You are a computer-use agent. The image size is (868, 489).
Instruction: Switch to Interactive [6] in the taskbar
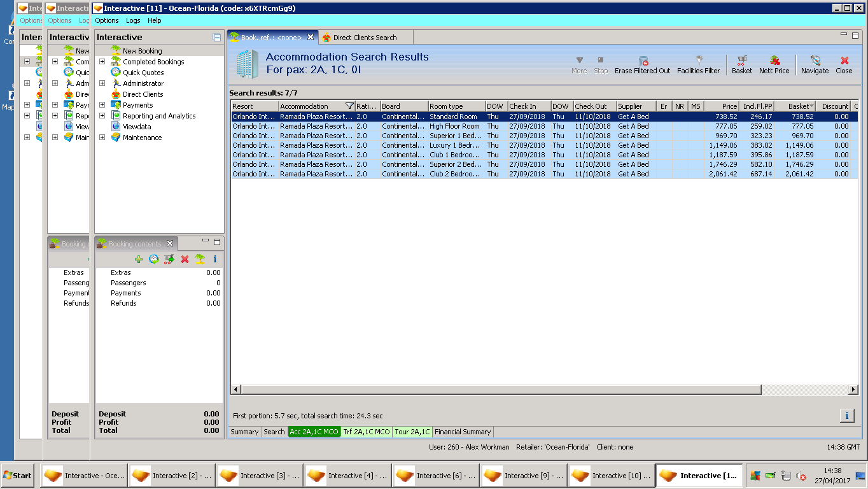(x=435, y=476)
